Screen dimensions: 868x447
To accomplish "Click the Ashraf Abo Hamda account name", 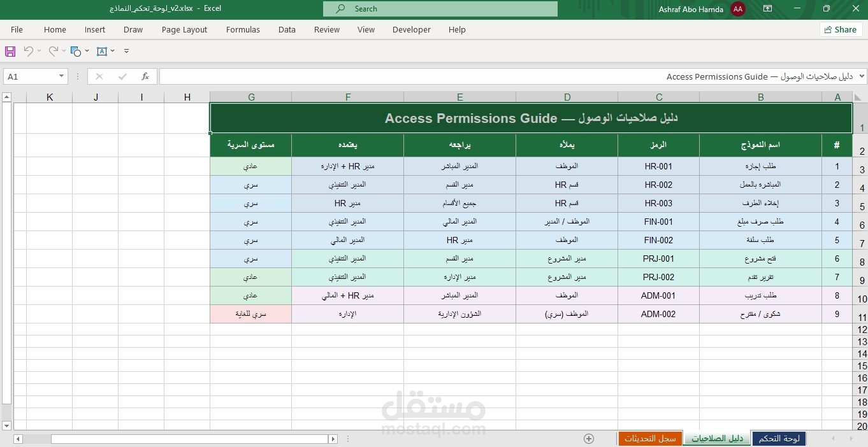I will click(x=691, y=9).
